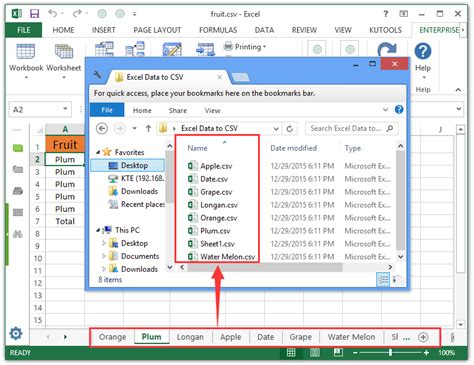The image size is (474, 365).
Task: Open the FORMULAS ribbon tab
Action: [x=218, y=30]
